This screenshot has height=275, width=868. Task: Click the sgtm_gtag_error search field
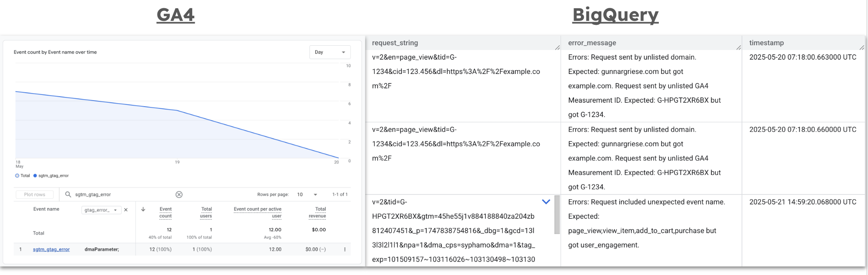coord(122,195)
